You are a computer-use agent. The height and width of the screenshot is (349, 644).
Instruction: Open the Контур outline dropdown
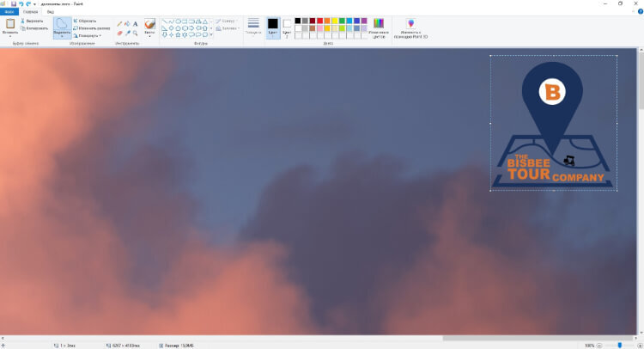coord(228,21)
